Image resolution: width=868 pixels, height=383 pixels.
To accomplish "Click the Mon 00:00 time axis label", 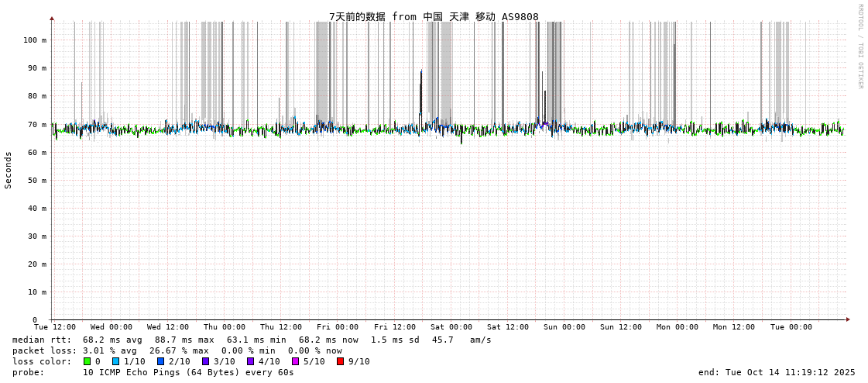I will [678, 327].
